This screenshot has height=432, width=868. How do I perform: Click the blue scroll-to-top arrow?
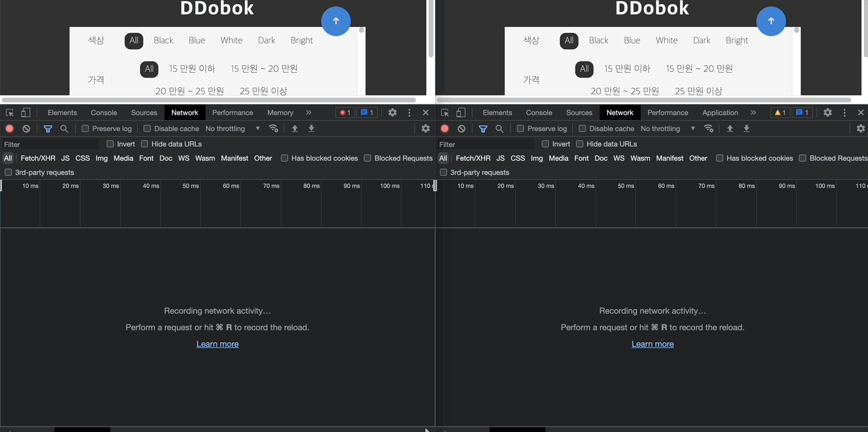336,21
